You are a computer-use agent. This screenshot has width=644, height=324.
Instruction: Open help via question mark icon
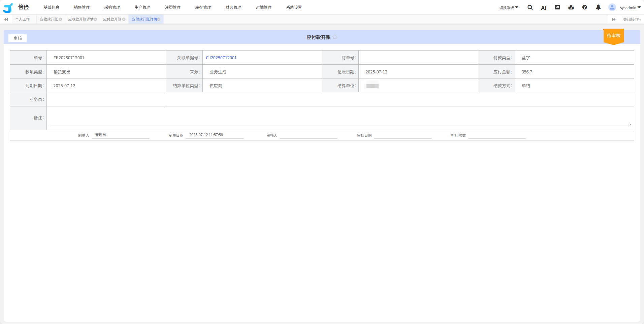pos(585,7)
